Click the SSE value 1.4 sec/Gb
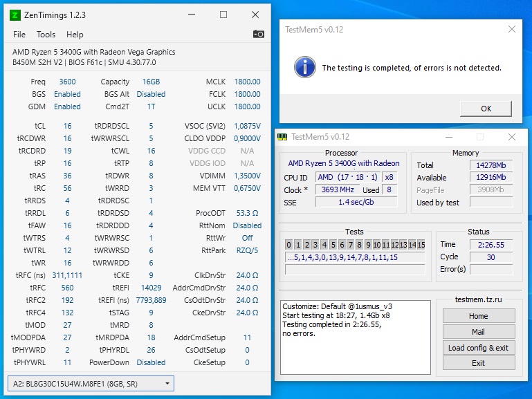532x399 pixels. (356, 202)
